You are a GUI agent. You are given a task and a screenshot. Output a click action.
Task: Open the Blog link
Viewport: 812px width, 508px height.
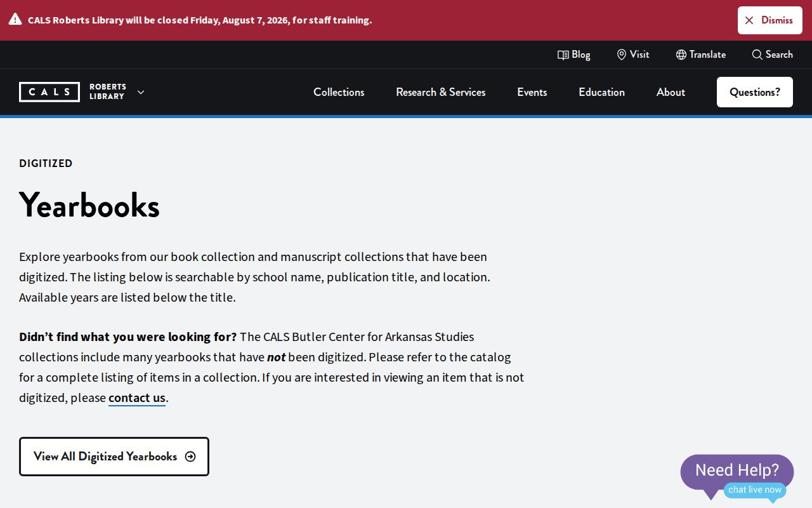[573, 55]
